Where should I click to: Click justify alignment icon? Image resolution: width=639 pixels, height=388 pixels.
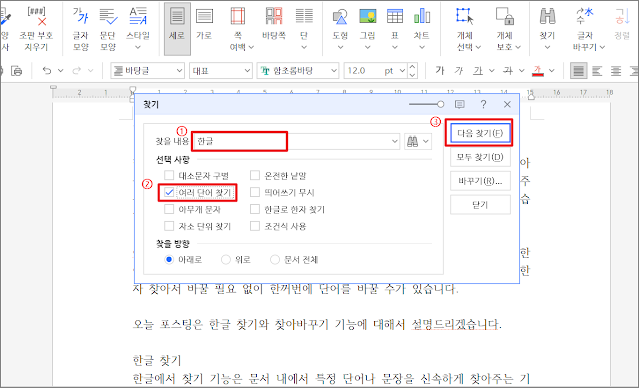pyautogui.click(x=578, y=71)
